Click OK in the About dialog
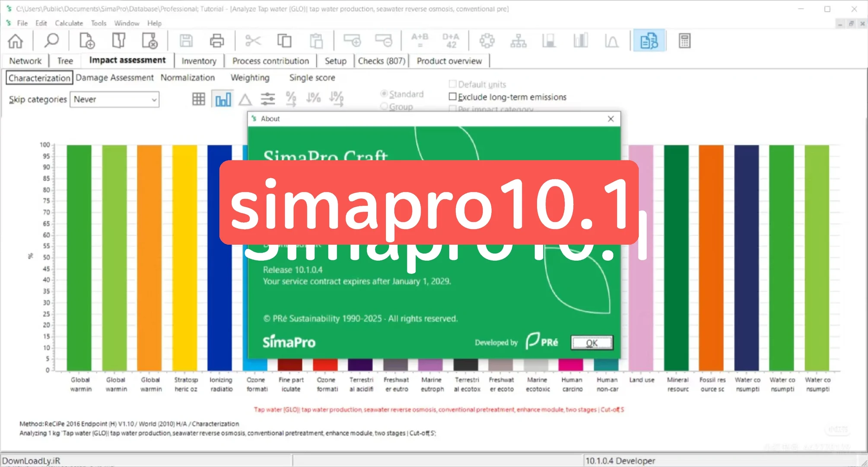 [x=591, y=342]
